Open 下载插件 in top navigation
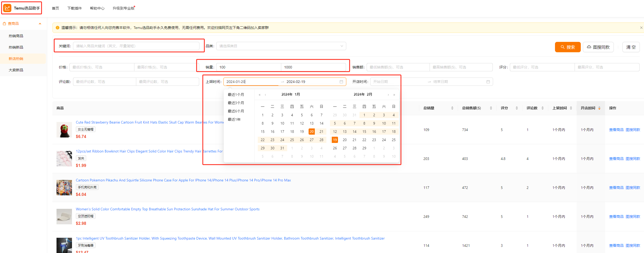 74,8
